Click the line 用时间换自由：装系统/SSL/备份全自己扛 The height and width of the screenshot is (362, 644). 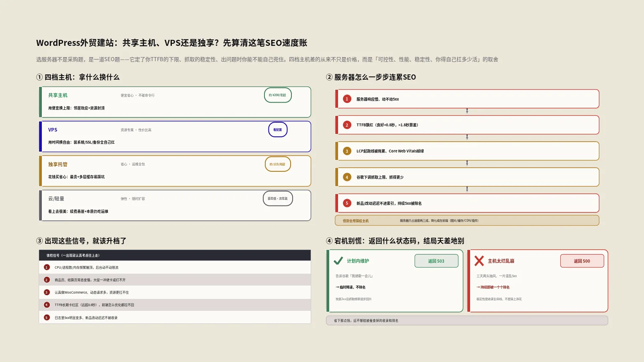(x=81, y=142)
